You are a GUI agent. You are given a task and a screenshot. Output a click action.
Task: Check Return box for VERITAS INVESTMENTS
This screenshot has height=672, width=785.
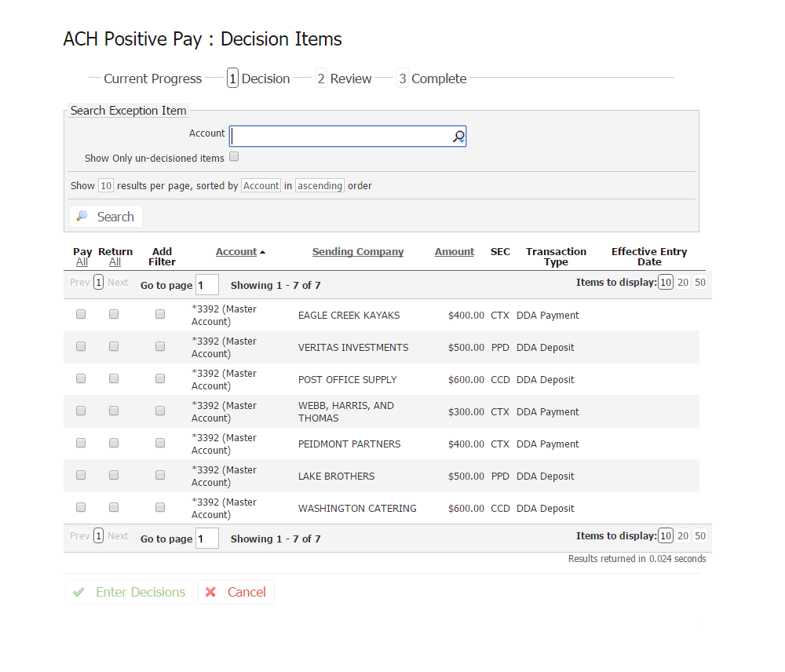(114, 346)
